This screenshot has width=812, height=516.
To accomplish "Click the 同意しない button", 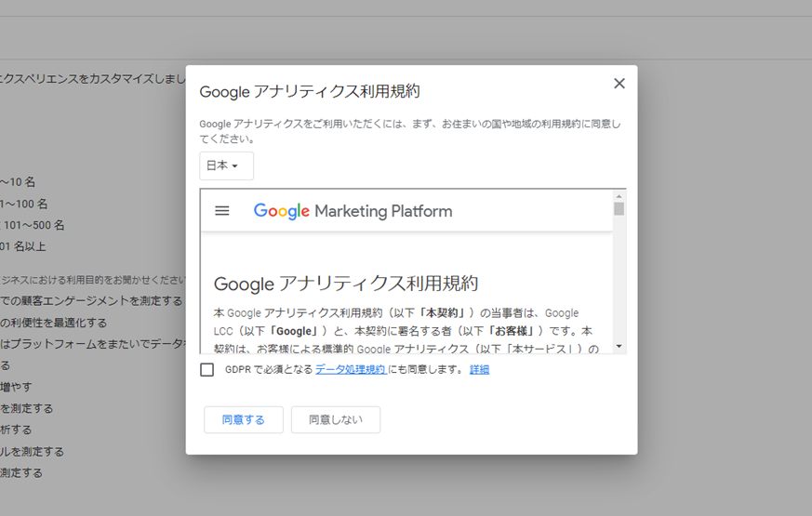I will [336, 419].
